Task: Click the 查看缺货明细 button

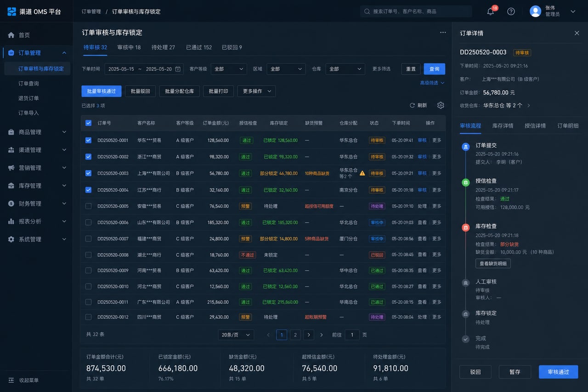Action: point(493,263)
